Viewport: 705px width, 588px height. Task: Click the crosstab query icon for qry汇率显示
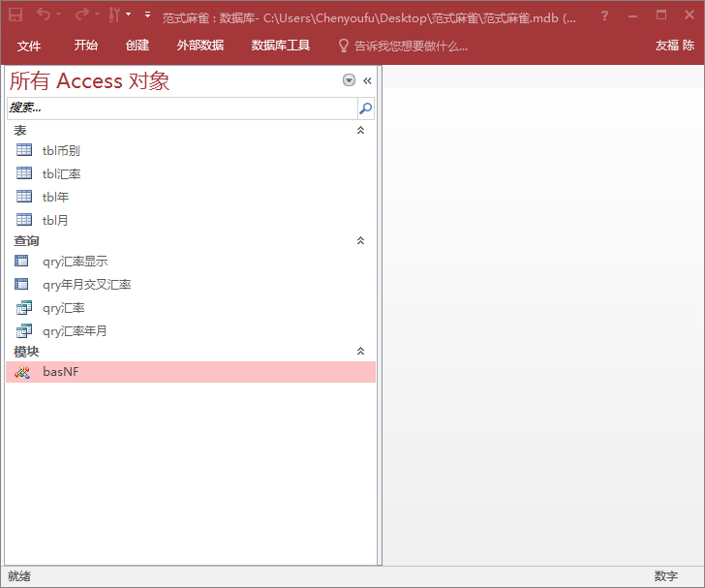21,261
